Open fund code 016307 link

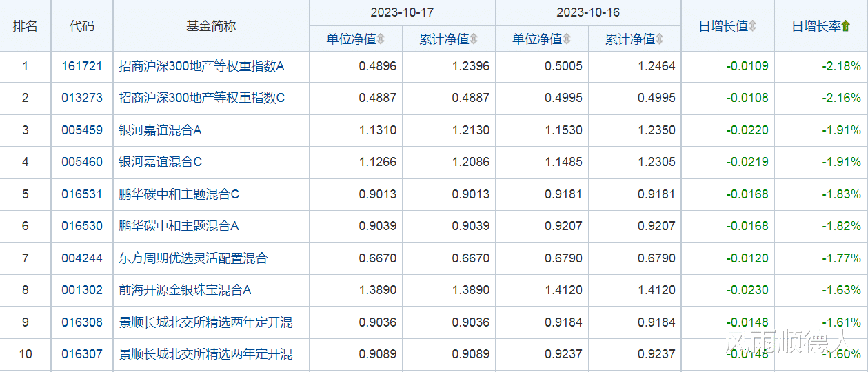[x=81, y=354]
